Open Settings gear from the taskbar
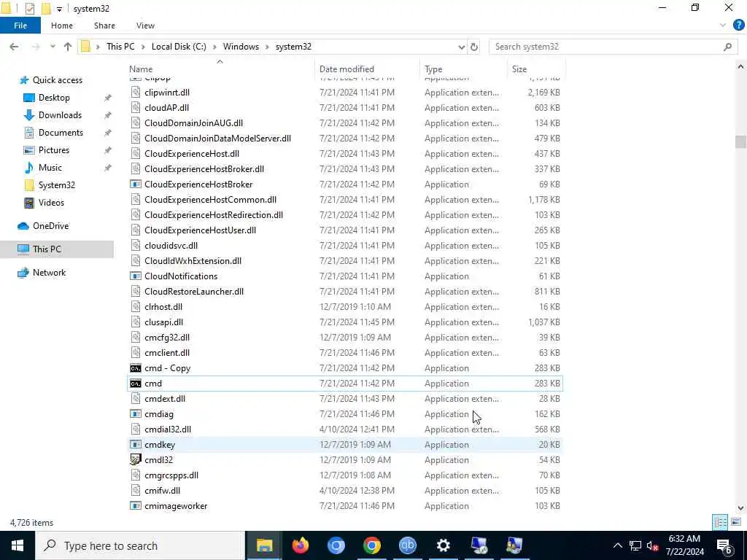The image size is (747, 560). 443,545
